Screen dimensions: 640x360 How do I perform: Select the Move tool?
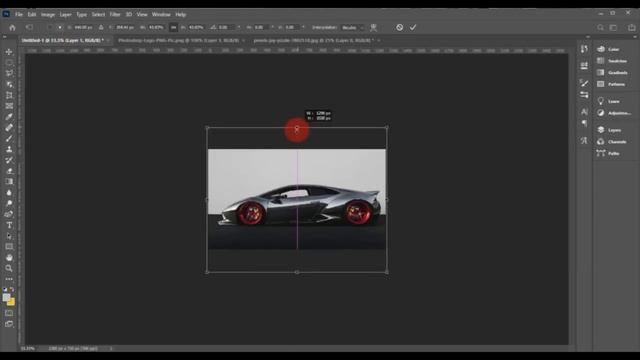click(9, 52)
